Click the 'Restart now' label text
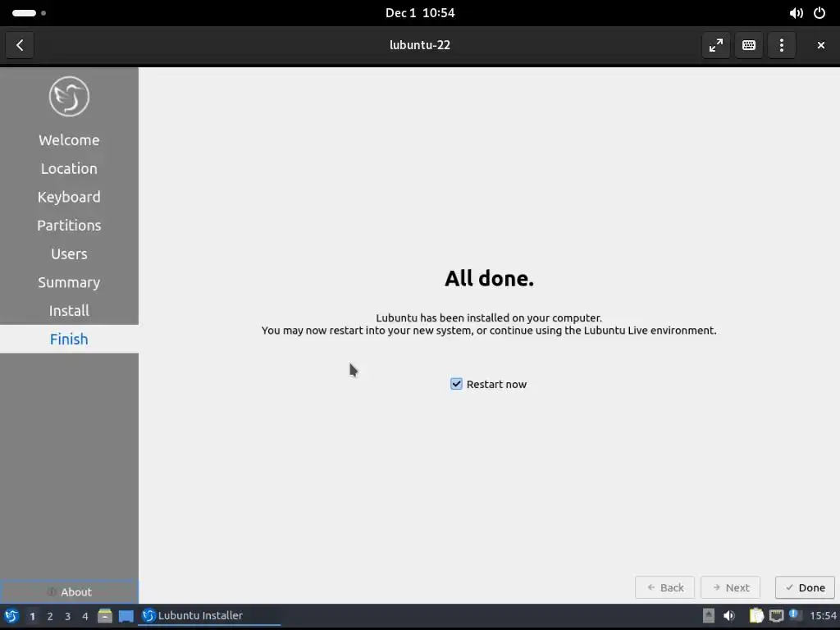 [x=496, y=384]
